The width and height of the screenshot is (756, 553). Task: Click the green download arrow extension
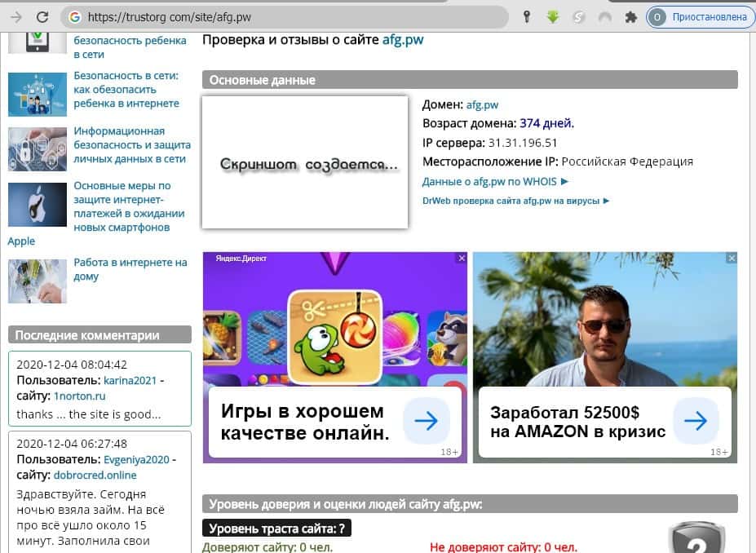(553, 17)
